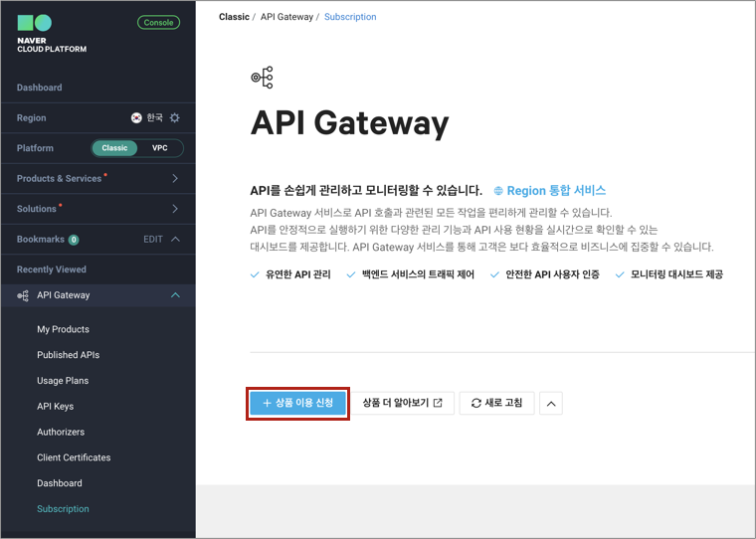Click EDIT next to Bookmarks
Viewport: 756px width, 539px height.
[x=153, y=239]
